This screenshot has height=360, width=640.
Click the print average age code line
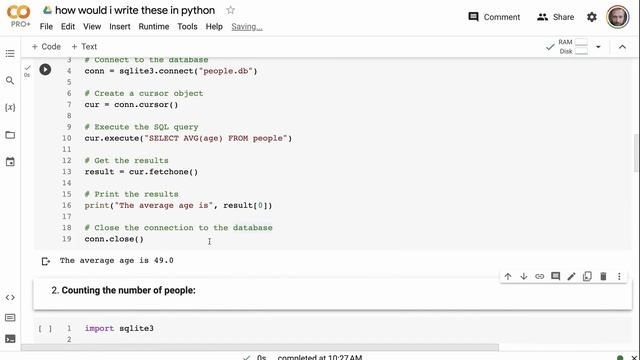coord(178,205)
